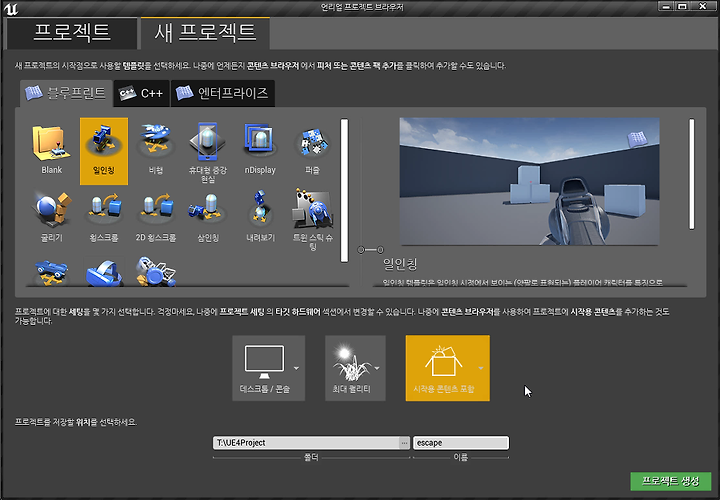Open the 프로젝트 tab
This screenshot has height=500, width=720.
(72, 33)
